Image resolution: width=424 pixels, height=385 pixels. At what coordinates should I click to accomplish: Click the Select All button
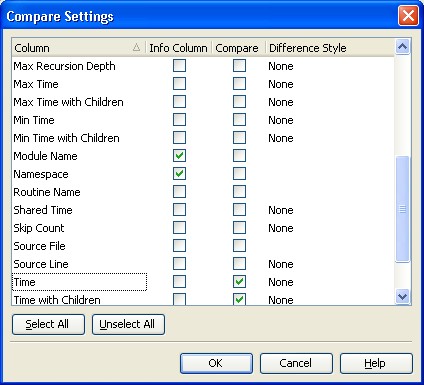pyautogui.click(x=48, y=324)
